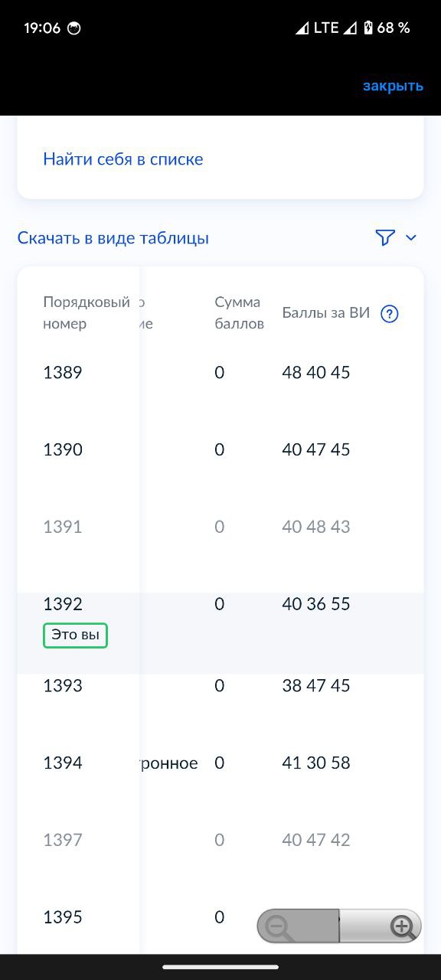This screenshot has height=980, width=441.
Task: Tap the filter funnel icon
Action: tap(385, 237)
